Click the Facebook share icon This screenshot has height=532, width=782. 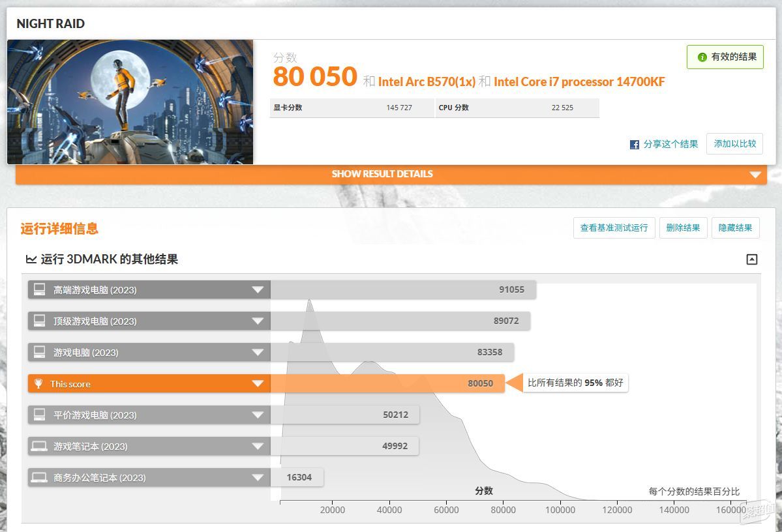635,145
